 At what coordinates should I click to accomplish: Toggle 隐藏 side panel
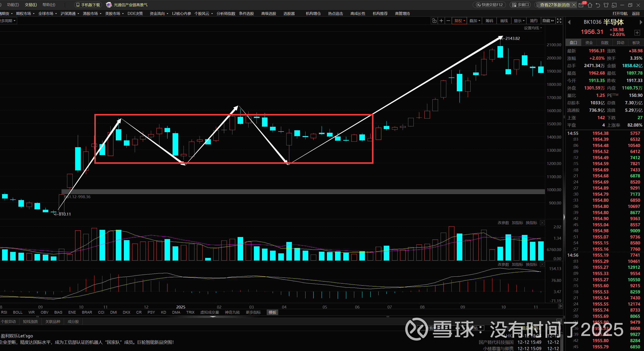tap(548, 21)
